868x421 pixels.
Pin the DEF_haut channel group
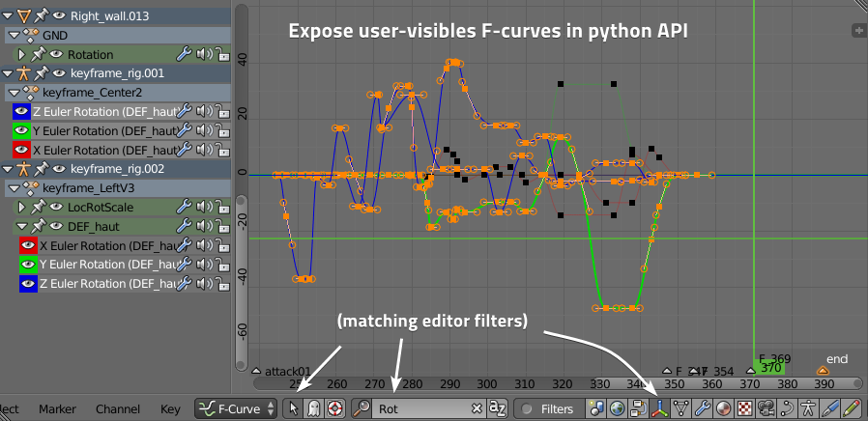coord(39,226)
